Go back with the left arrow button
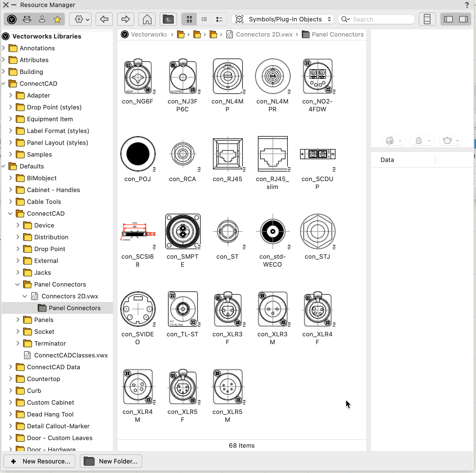 pos(104,19)
